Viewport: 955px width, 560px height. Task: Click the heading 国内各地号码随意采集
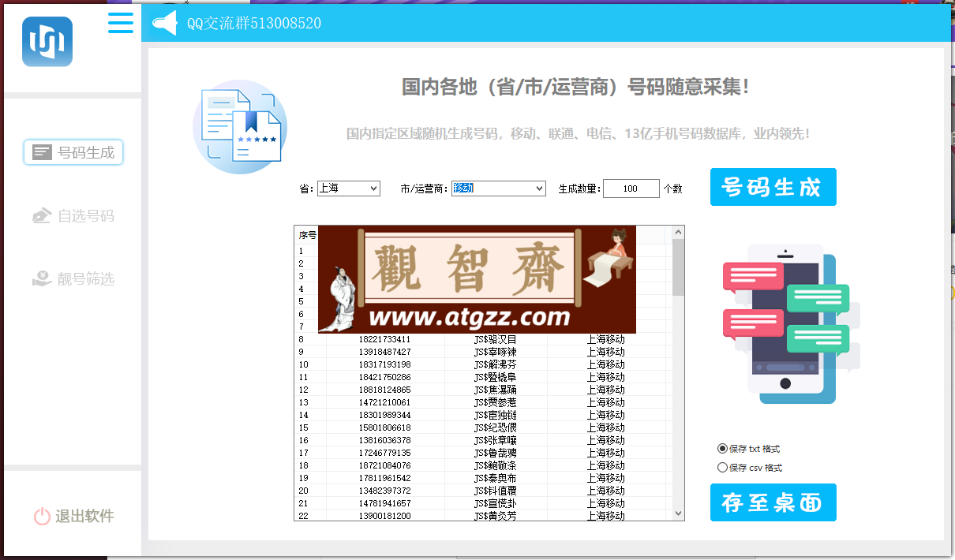point(575,87)
